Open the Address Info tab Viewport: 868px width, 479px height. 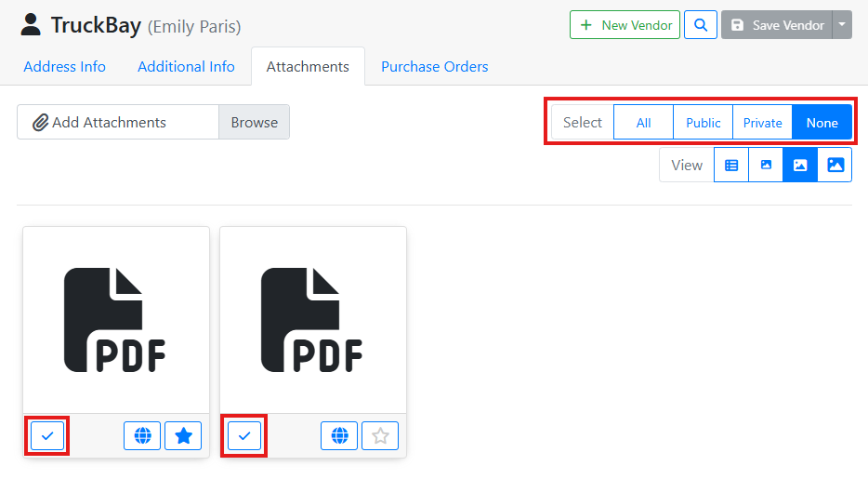point(65,67)
